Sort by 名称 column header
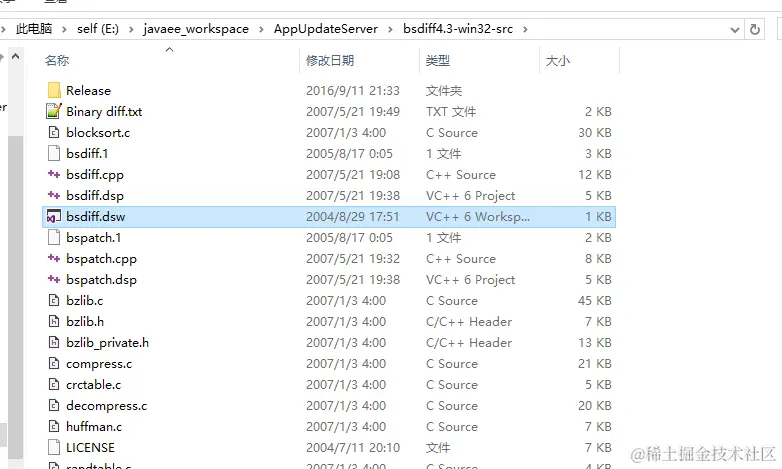This screenshot has width=782, height=469. tap(57, 60)
